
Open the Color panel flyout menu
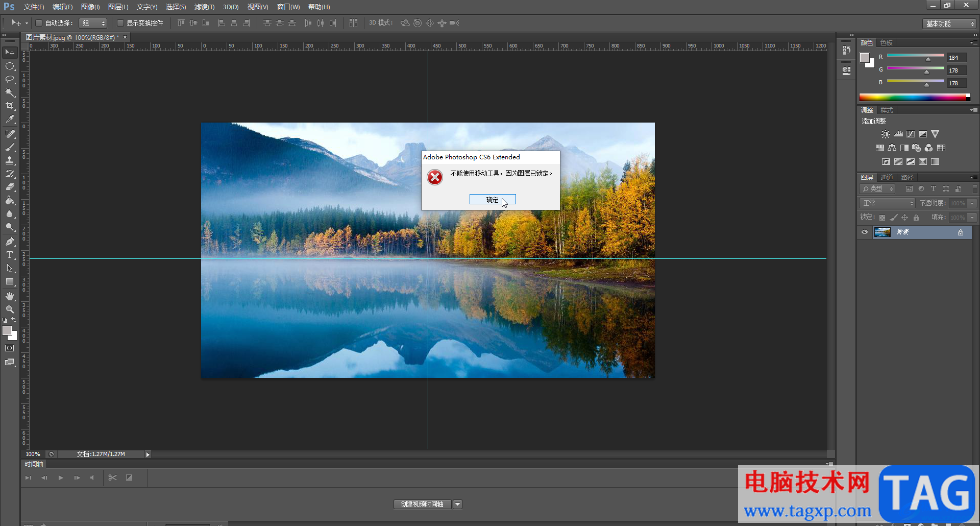click(x=974, y=42)
